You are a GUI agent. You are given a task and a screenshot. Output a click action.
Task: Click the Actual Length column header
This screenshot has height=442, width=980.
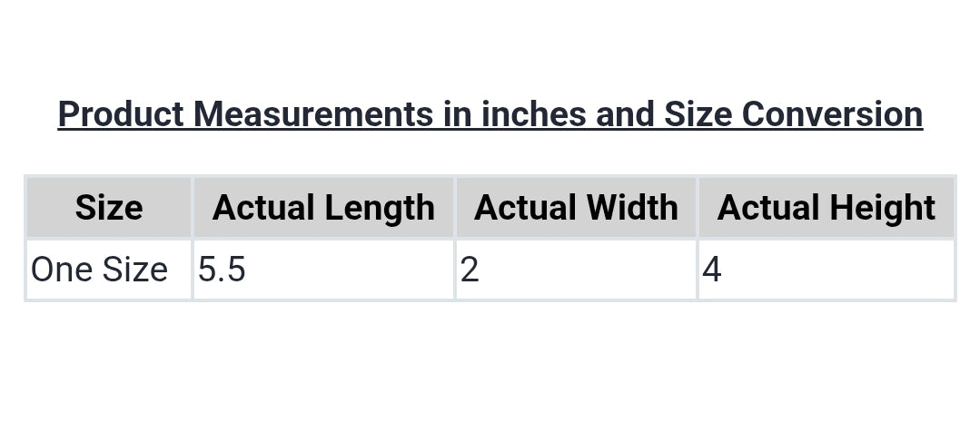(x=323, y=208)
